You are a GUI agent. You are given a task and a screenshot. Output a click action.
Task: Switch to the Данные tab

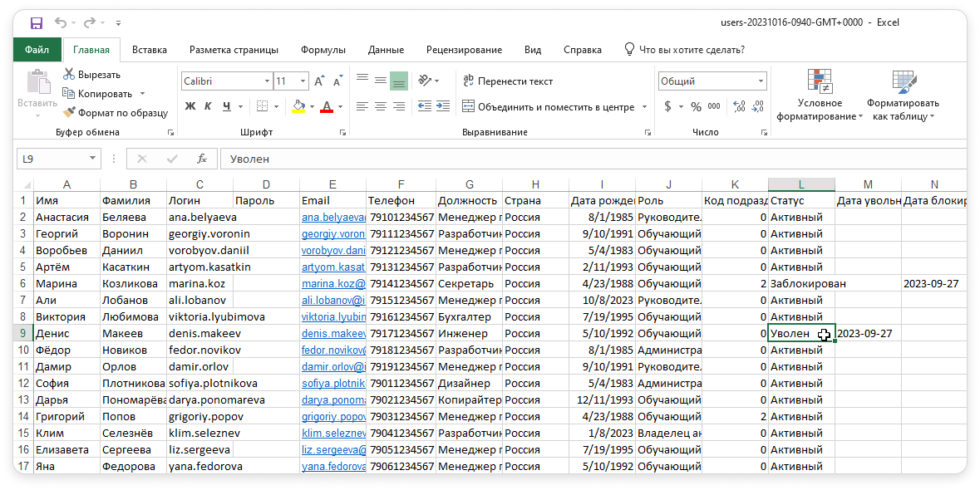[x=386, y=50]
